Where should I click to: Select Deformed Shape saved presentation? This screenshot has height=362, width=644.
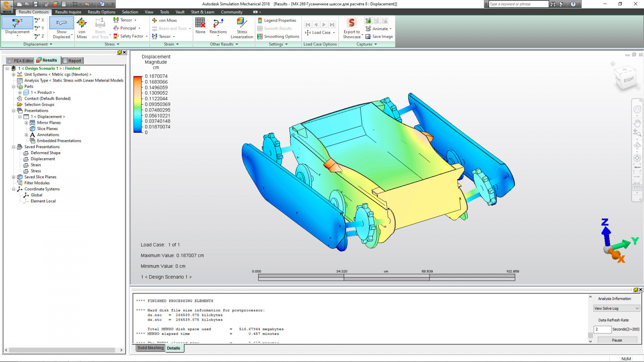tap(45, 153)
